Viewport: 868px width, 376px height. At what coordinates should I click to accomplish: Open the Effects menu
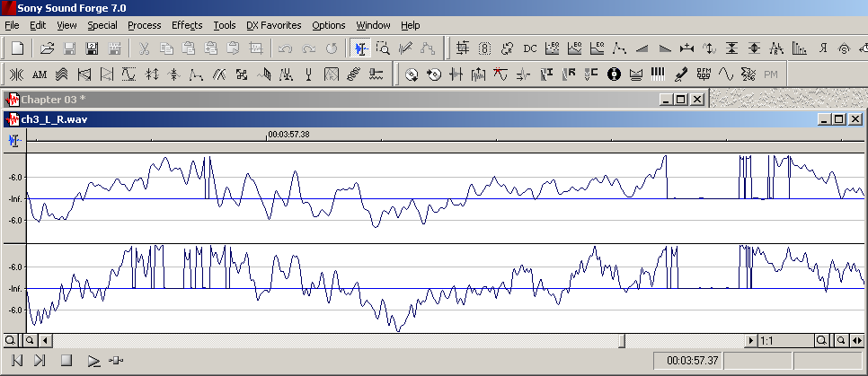point(187,25)
